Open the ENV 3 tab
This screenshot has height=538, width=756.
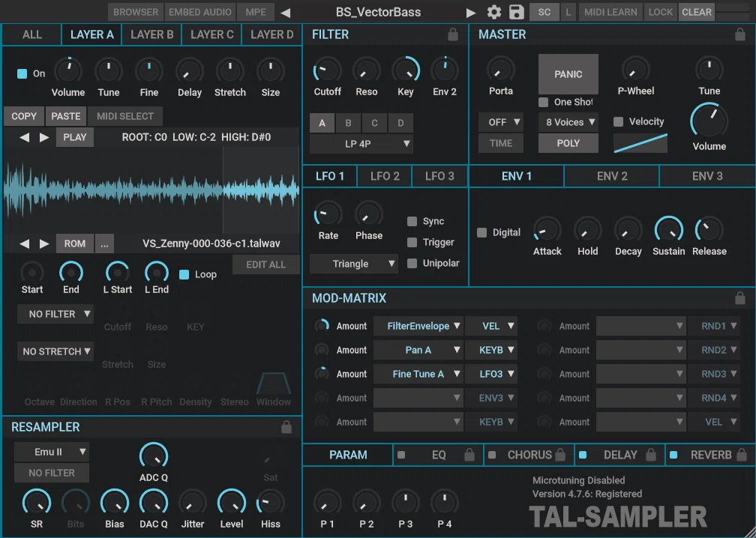(707, 176)
